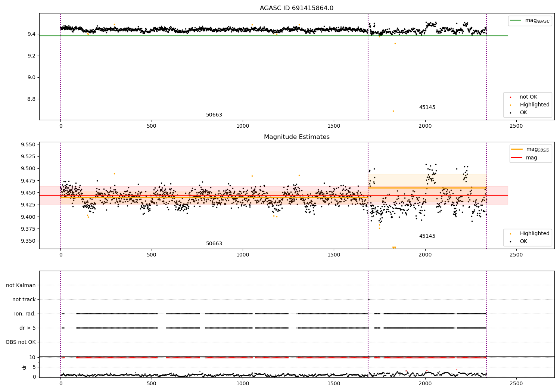Click the 8.8 y-tick of the top plot
This screenshot has height=392, width=560.
point(31,99)
